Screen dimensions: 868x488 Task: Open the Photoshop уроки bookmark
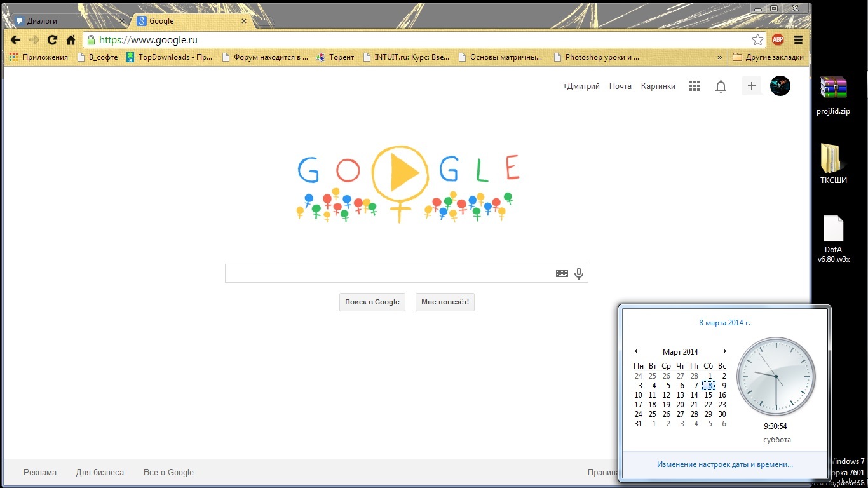click(x=596, y=57)
